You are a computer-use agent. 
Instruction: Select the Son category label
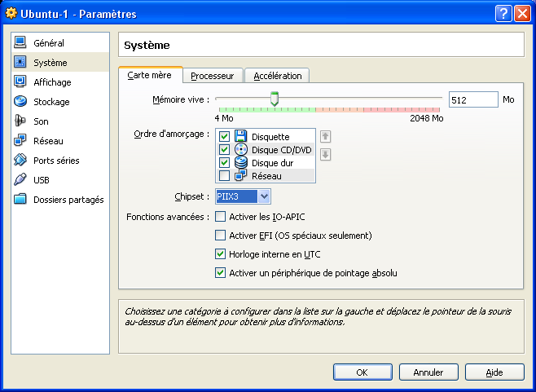pos(41,121)
